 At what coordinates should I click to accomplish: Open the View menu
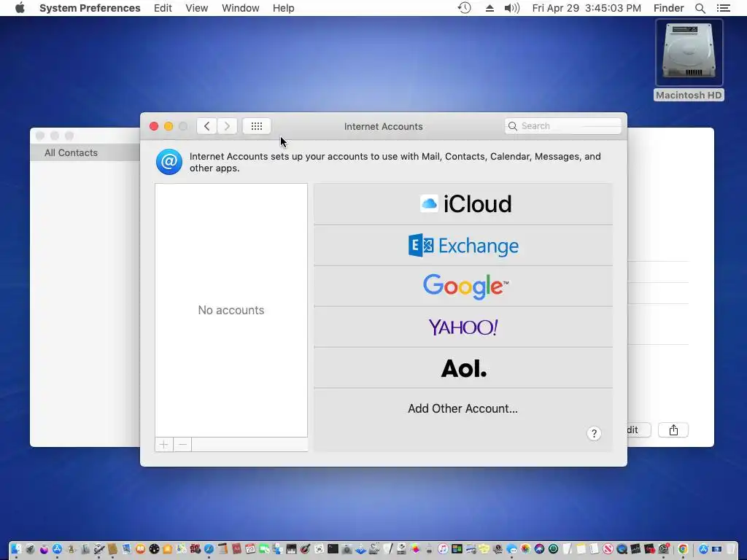196,8
